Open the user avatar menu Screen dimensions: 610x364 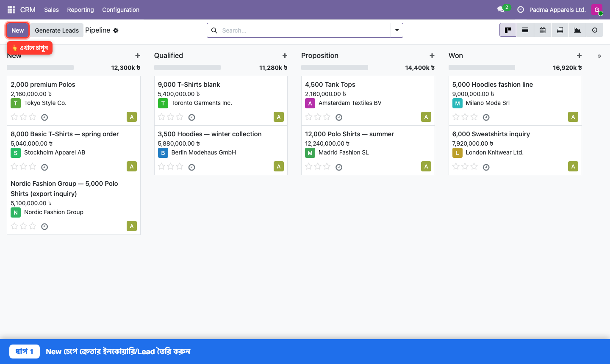tap(597, 9)
